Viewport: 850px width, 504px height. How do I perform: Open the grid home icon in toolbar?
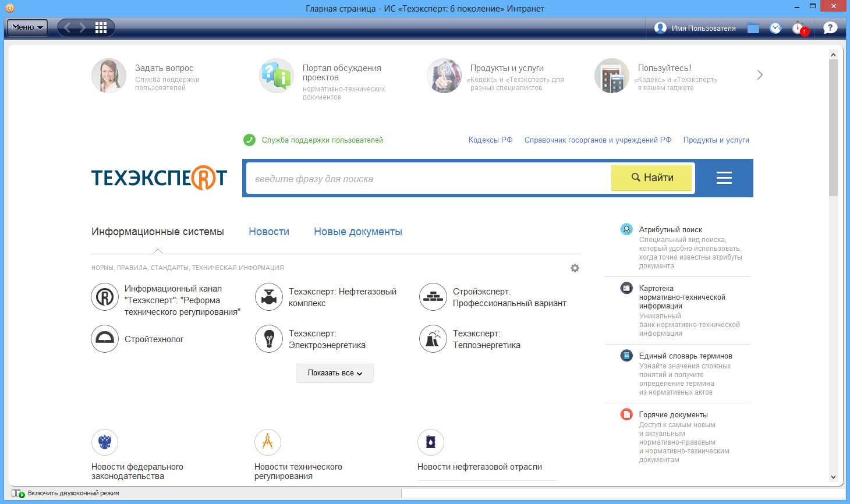click(101, 27)
